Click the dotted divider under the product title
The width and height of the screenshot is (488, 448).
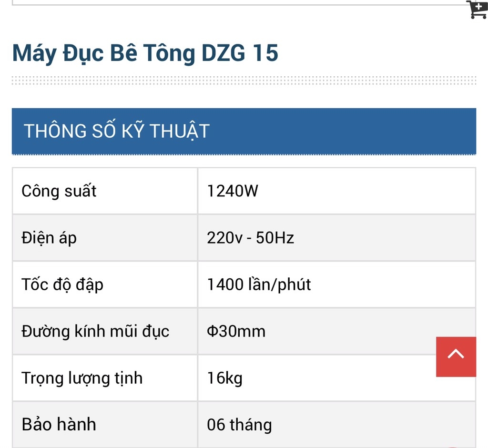click(x=244, y=81)
